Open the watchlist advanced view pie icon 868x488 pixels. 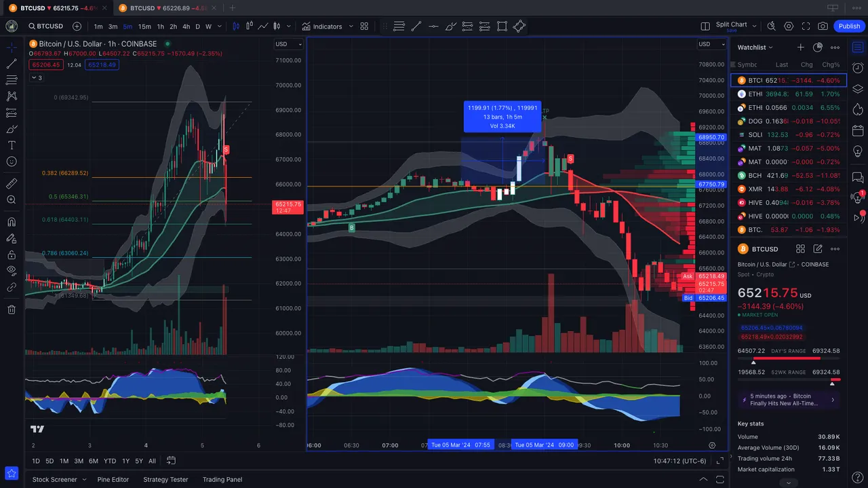pos(818,48)
